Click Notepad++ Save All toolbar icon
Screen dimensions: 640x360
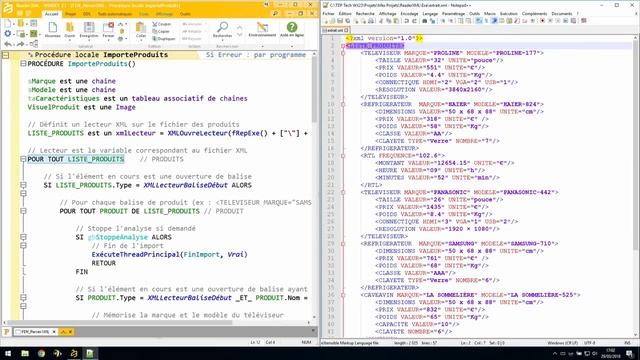tap(347, 20)
